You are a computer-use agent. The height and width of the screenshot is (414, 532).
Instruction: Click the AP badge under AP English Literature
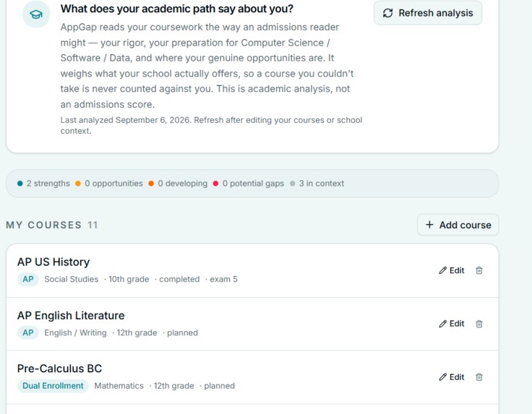click(x=27, y=332)
